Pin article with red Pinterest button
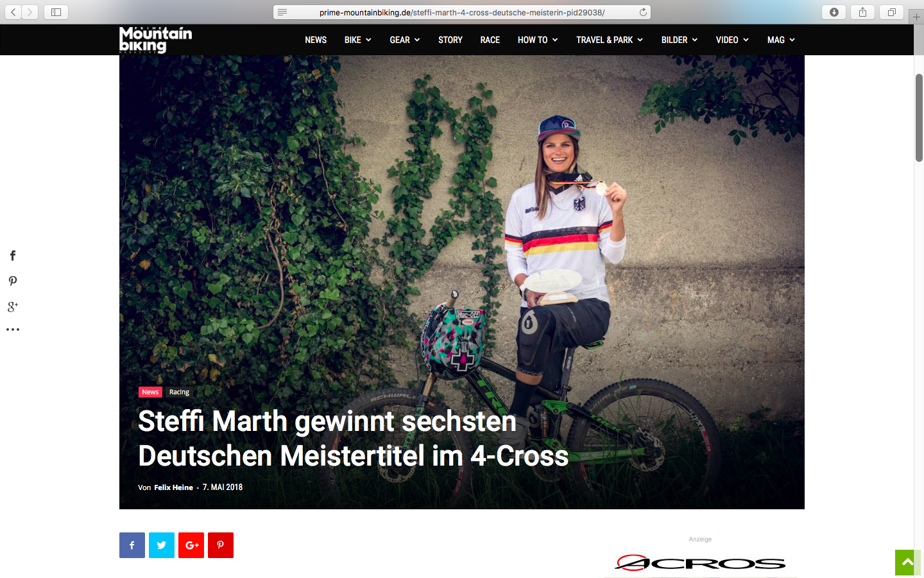This screenshot has height=578, width=924. (221, 545)
